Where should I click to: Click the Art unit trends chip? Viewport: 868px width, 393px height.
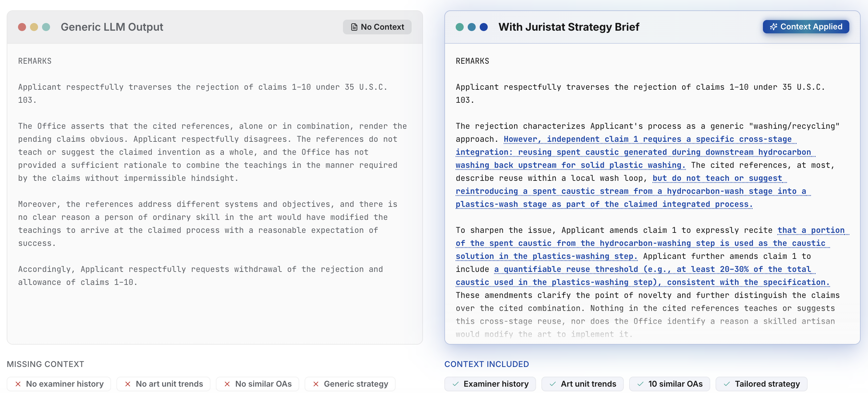(582, 384)
